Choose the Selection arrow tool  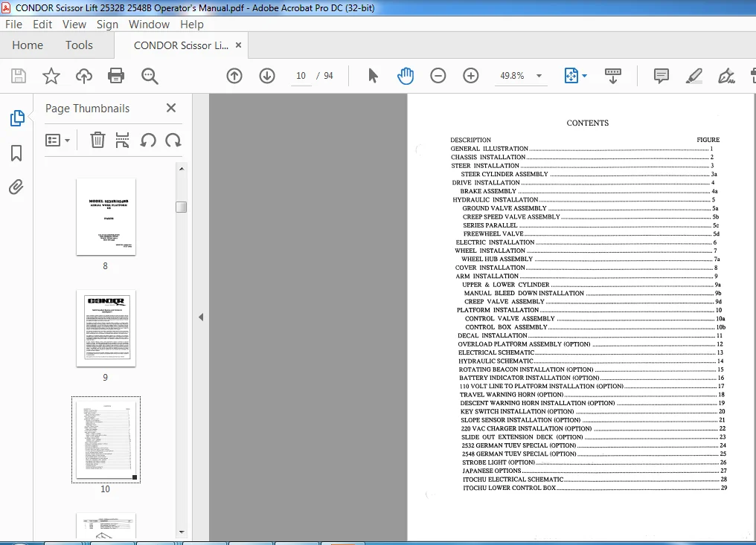pyautogui.click(x=373, y=76)
